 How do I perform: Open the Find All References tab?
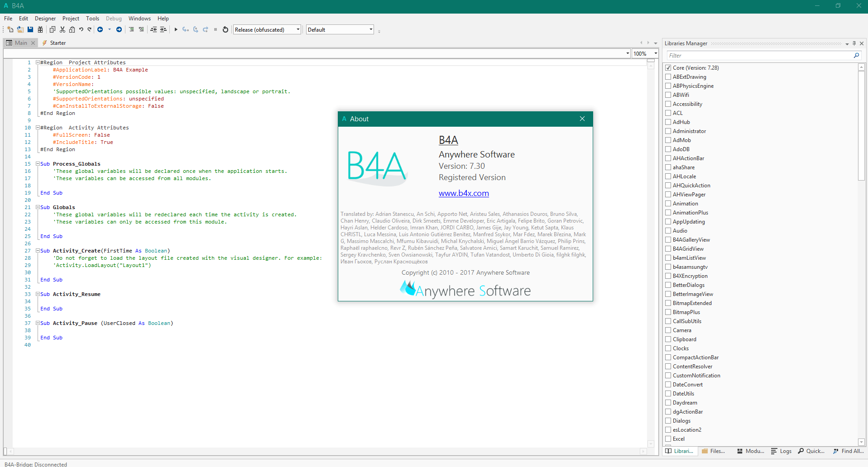(x=849, y=451)
